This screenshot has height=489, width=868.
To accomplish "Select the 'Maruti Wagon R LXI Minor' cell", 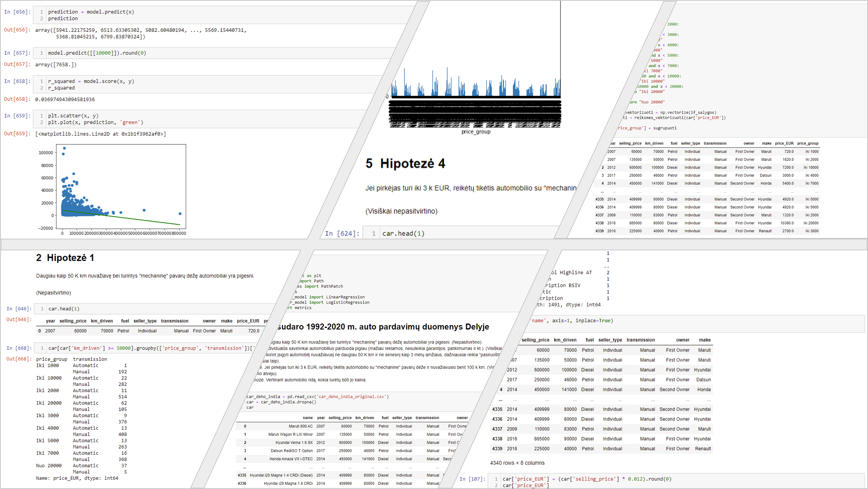I will [x=290, y=434].
